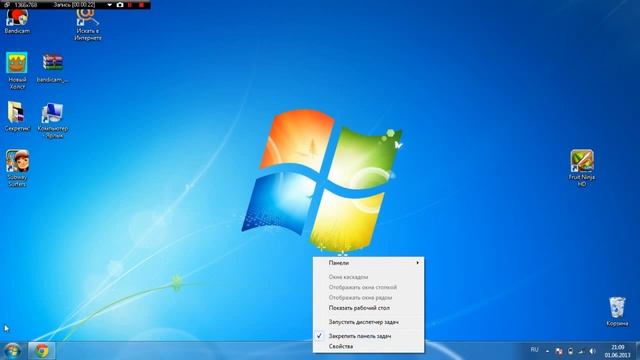Open the Windows Start menu orb
The image size is (640, 360).
point(13,351)
